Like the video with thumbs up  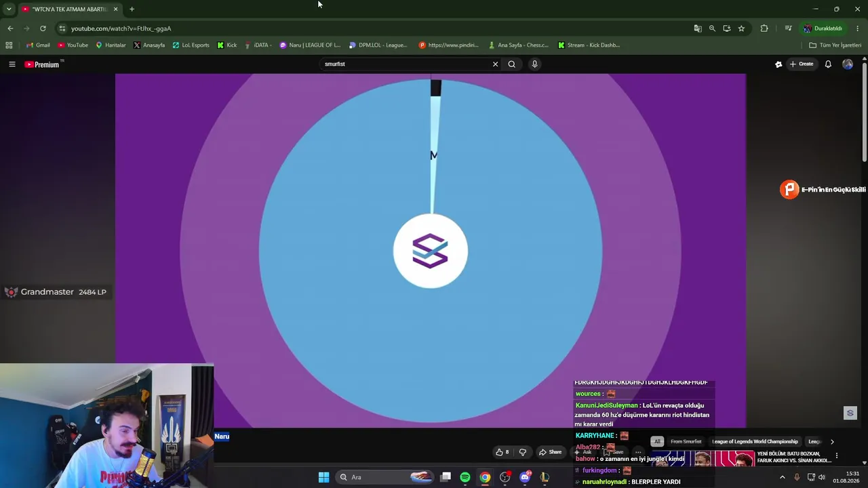pyautogui.click(x=502, y=452)
